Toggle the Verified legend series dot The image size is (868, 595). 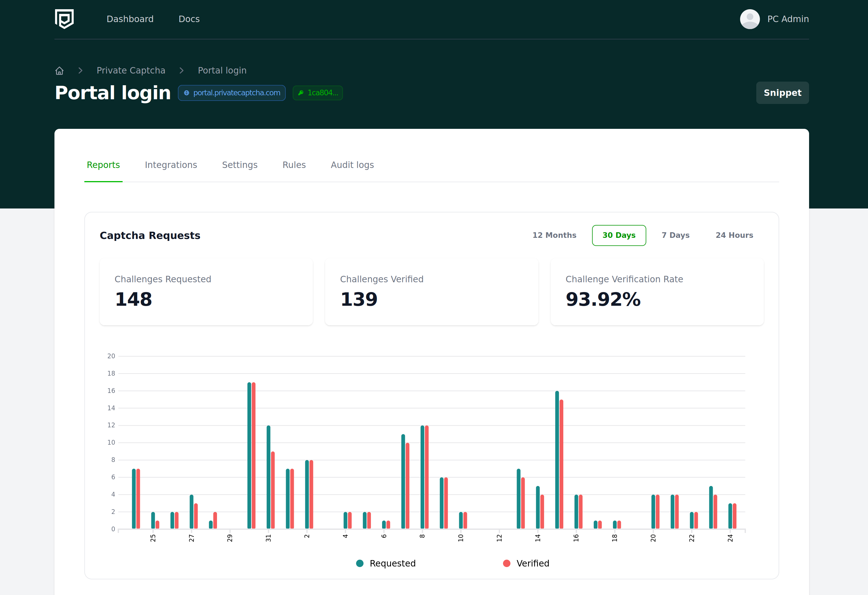(x=506, y=563)
